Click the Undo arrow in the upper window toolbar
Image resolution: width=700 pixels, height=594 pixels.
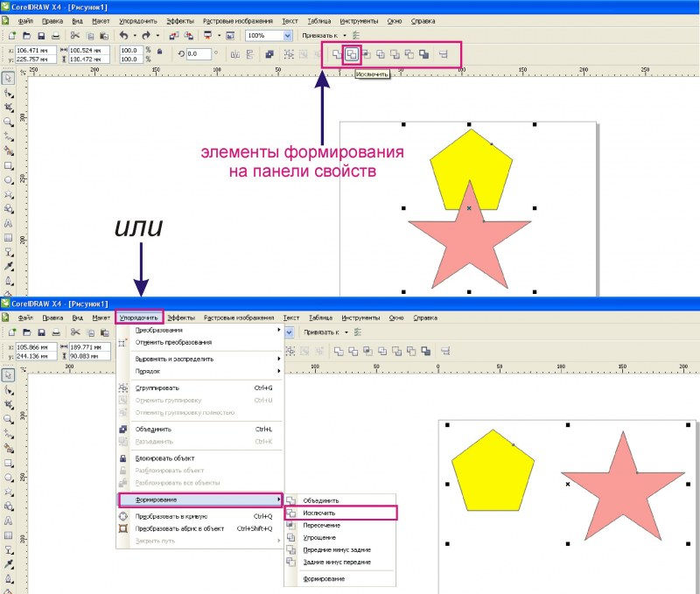point(123,36)
